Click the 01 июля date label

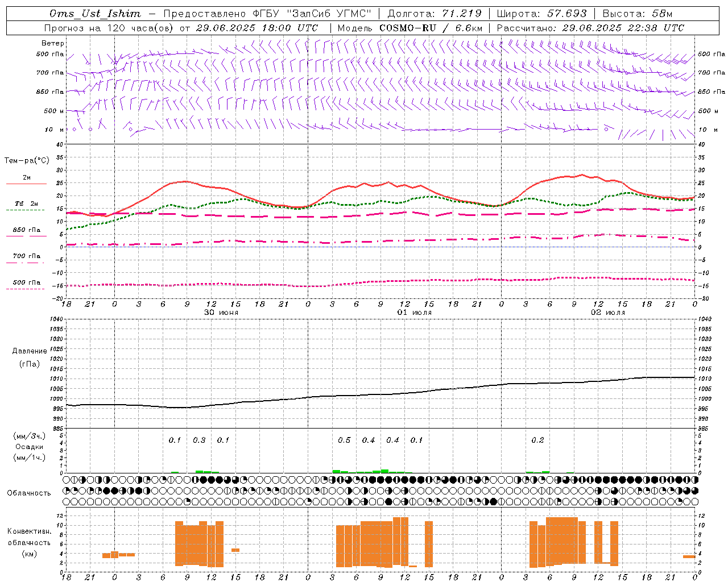415,313
